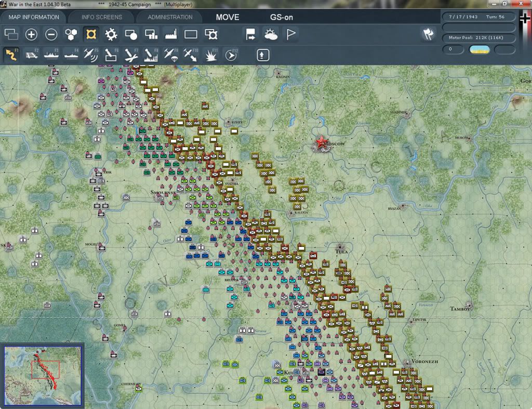Select Air Recon mode (F5)
This screenshot has height=409, width=532.
[x=91, y=55]
